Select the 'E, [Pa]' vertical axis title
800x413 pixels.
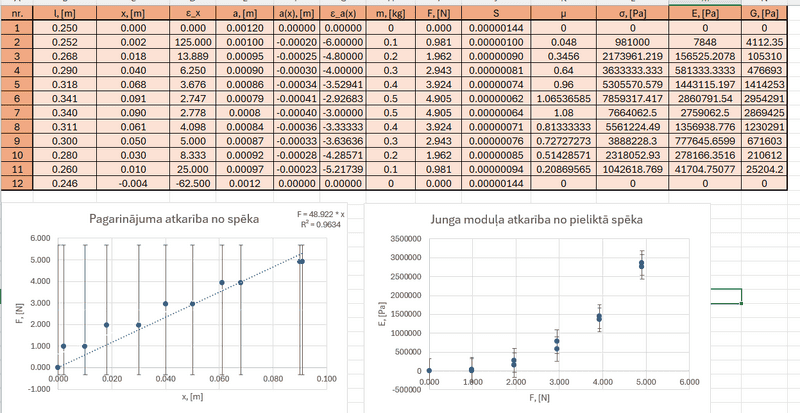click(383, 313)
